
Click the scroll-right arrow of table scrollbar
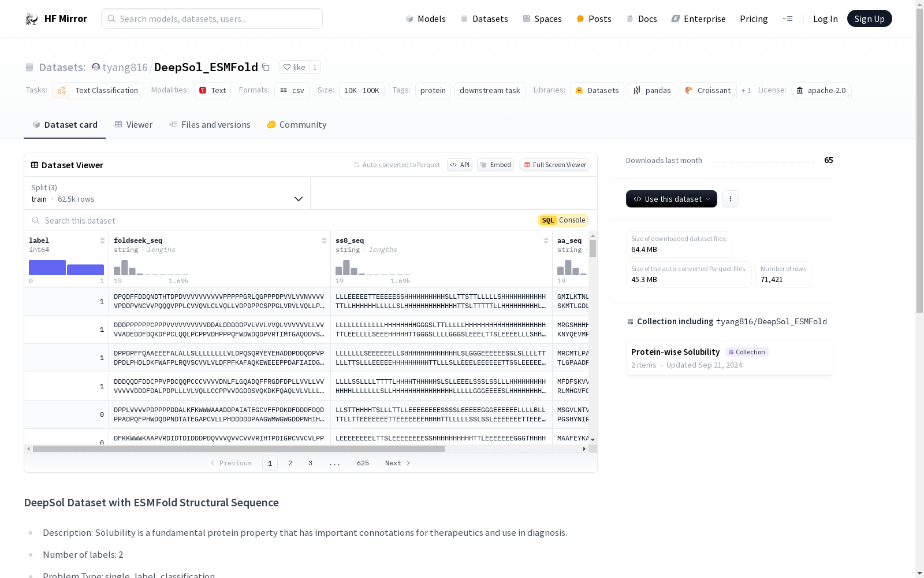pos(584,449)
